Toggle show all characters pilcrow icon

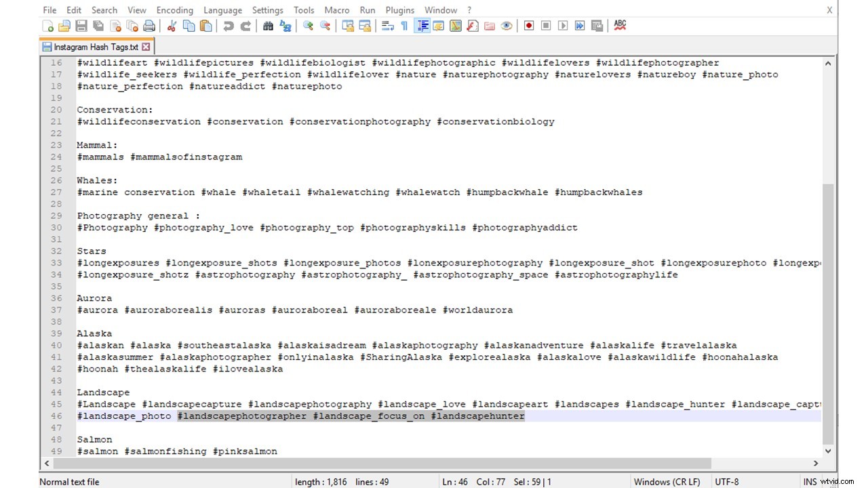pos(404,26)
